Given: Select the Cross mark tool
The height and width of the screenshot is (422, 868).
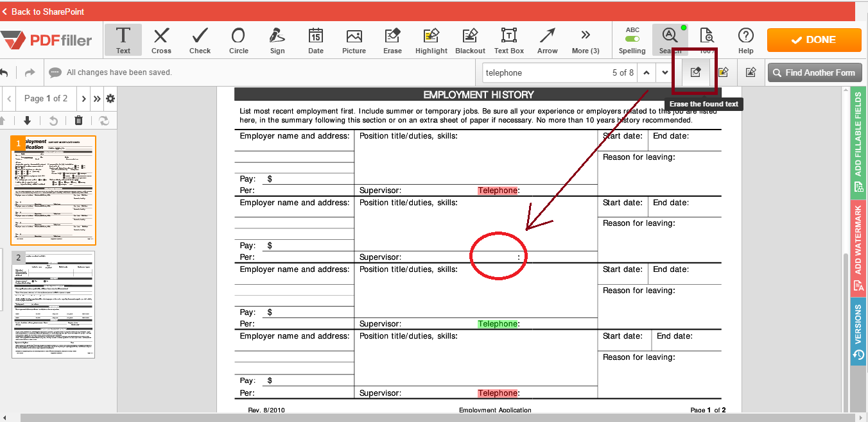Looking at the screenshot, I should [161, 40].
